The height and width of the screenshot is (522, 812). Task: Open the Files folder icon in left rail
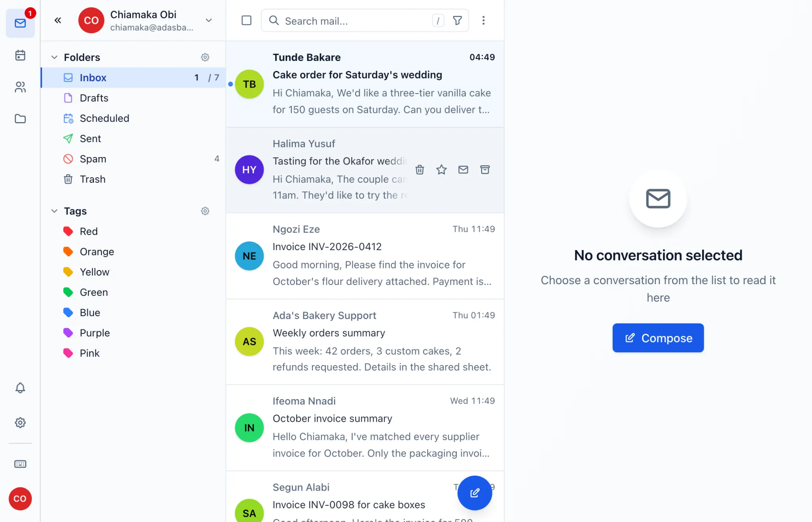[20, 119]
